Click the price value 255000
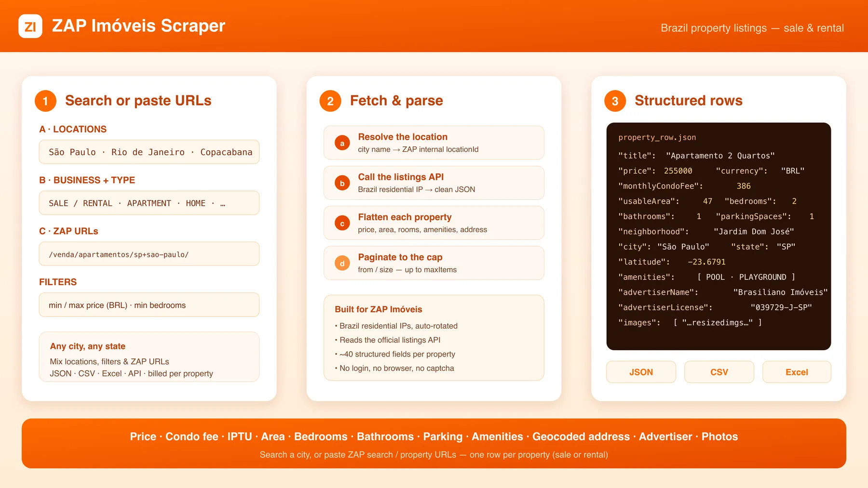The width and height of the screenshot is (868, 488). (x=678, y=171)
